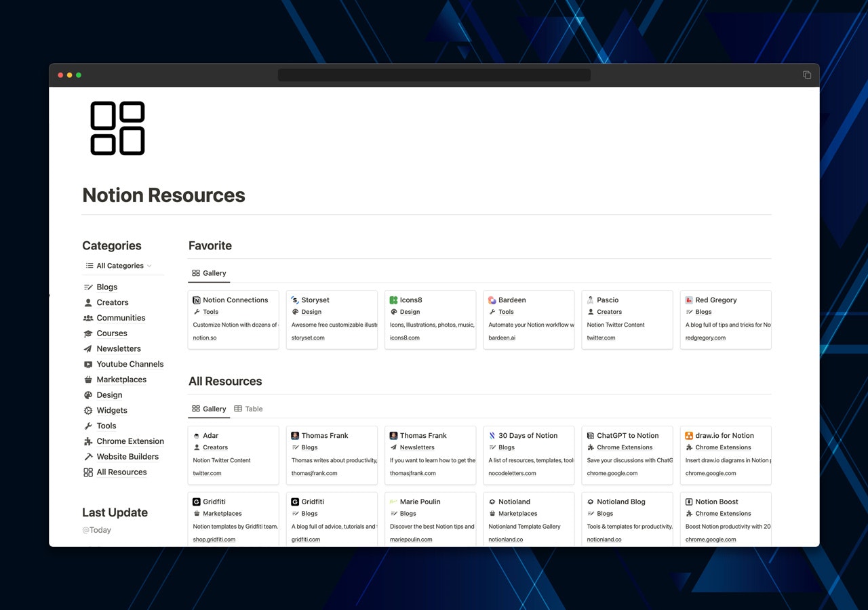Open the Youtube Channels category link
This screenshot has height=610, width=868.
tap(130, 365)
